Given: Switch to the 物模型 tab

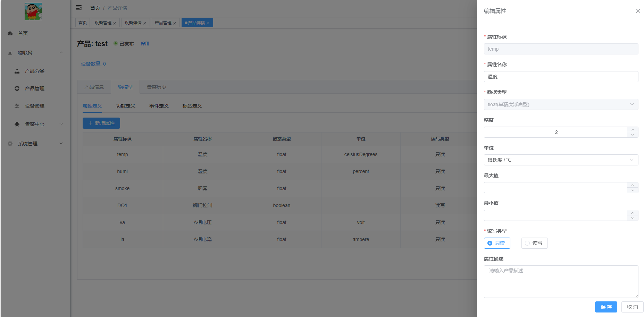Looking at the screenshot, I should [125, 87].
